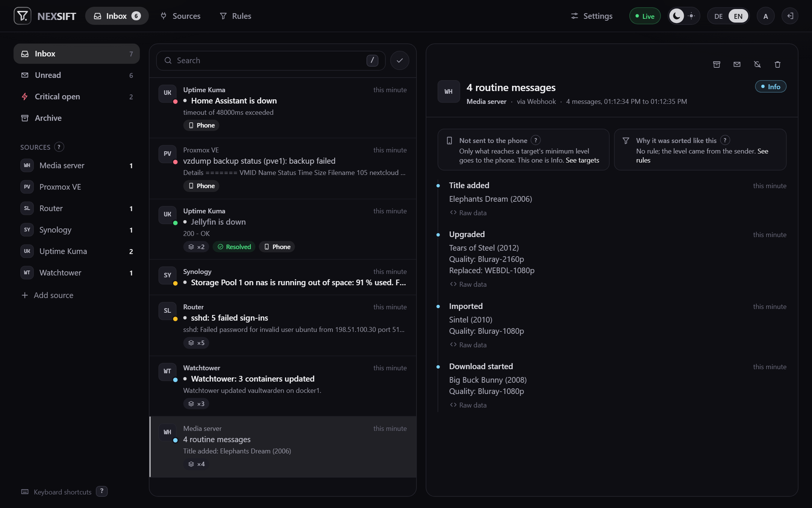Toggle the Live status indicator

click(645, 16)
